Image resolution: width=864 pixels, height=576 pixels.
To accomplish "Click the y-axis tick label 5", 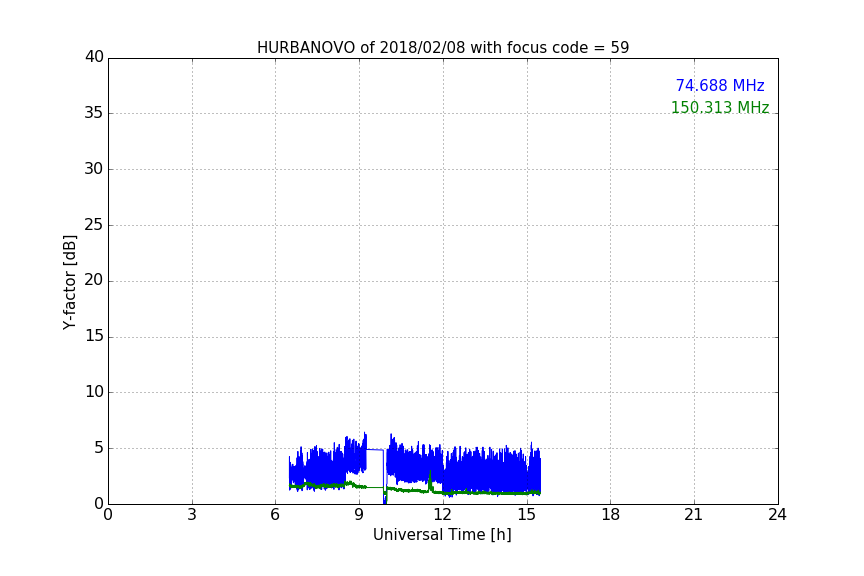I will (99, 448).
